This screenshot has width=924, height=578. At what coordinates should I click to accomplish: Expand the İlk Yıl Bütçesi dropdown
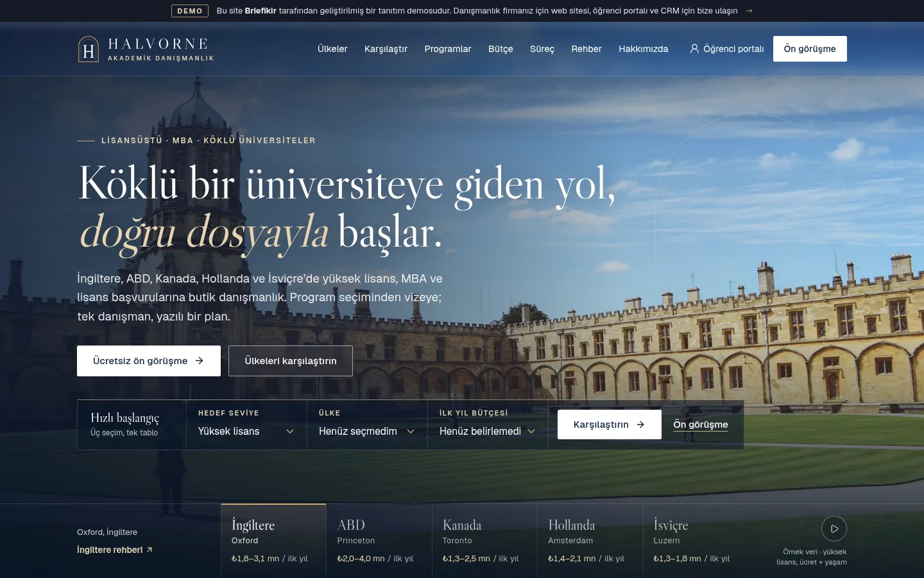488,431
